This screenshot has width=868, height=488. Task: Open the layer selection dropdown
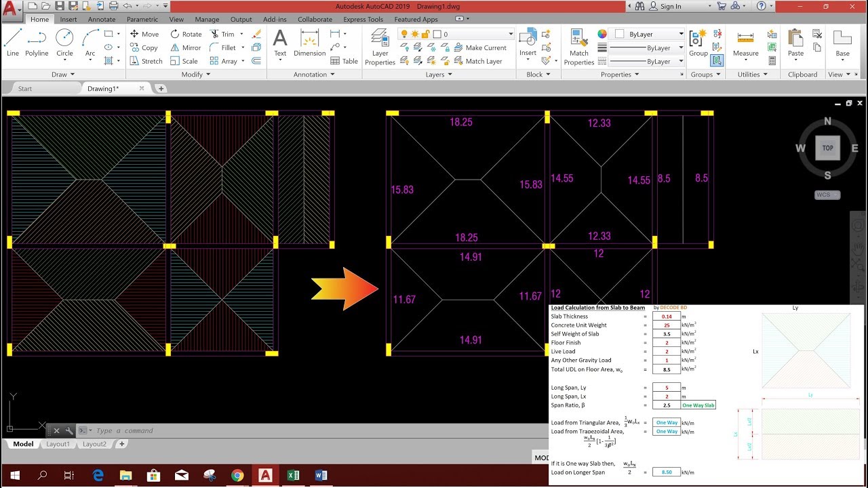[511, 34]
